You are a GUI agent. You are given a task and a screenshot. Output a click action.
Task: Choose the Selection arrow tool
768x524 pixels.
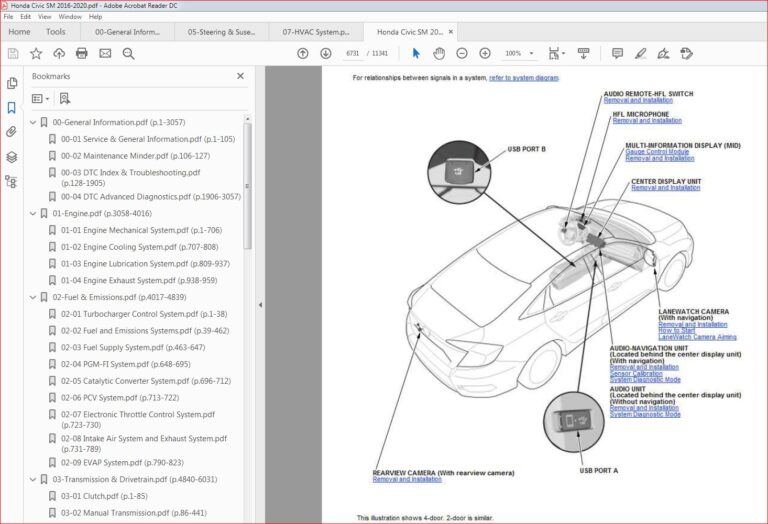(416, 53)
